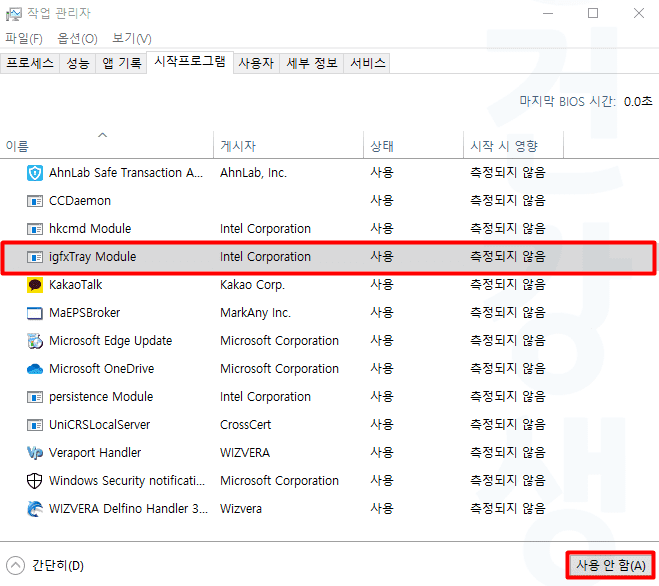The width and height of the screenshot is (659, 586).
Task: Select the hkcmd Module entry name
Action: point(90,229)
